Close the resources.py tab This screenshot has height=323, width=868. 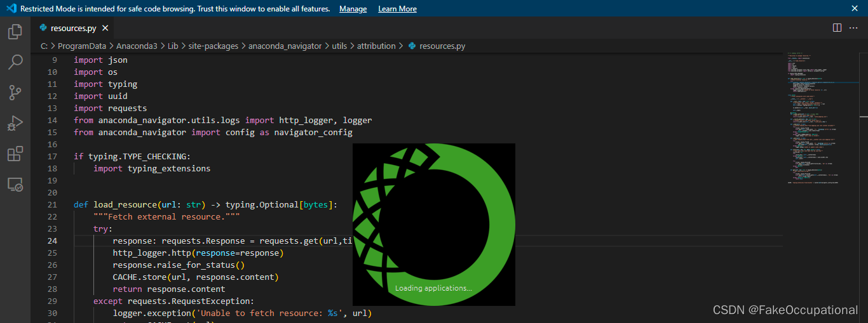point(105,28)
